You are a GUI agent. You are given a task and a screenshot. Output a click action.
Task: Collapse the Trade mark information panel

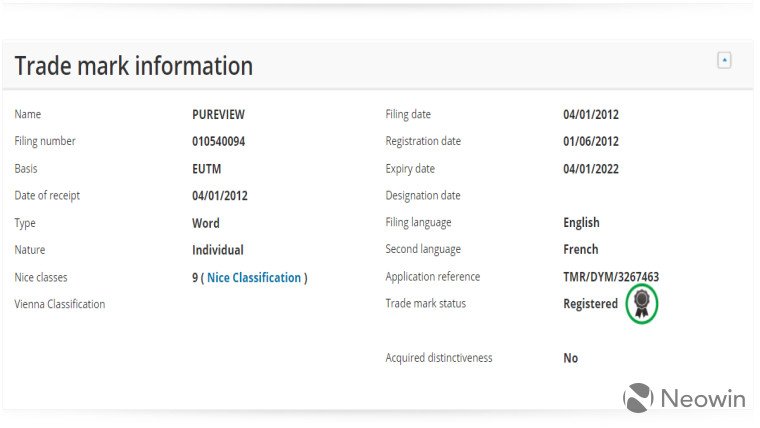[x=724, y=60]
